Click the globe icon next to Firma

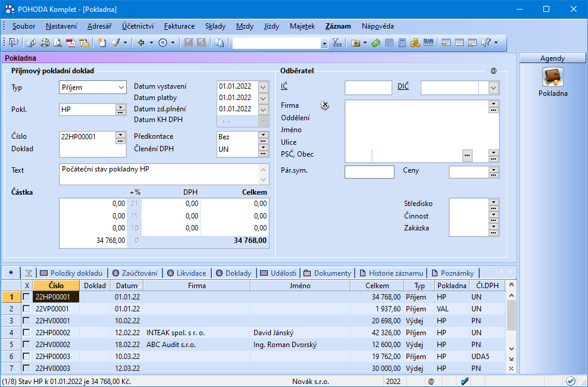(x=324, y=106)
